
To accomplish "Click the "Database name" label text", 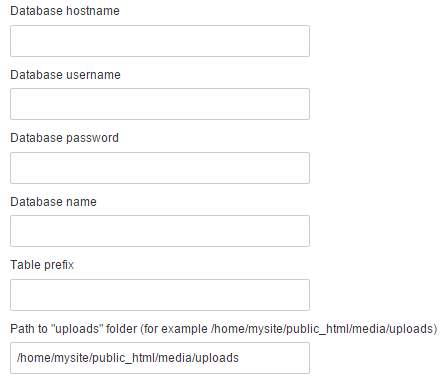I will coord(53,202).
